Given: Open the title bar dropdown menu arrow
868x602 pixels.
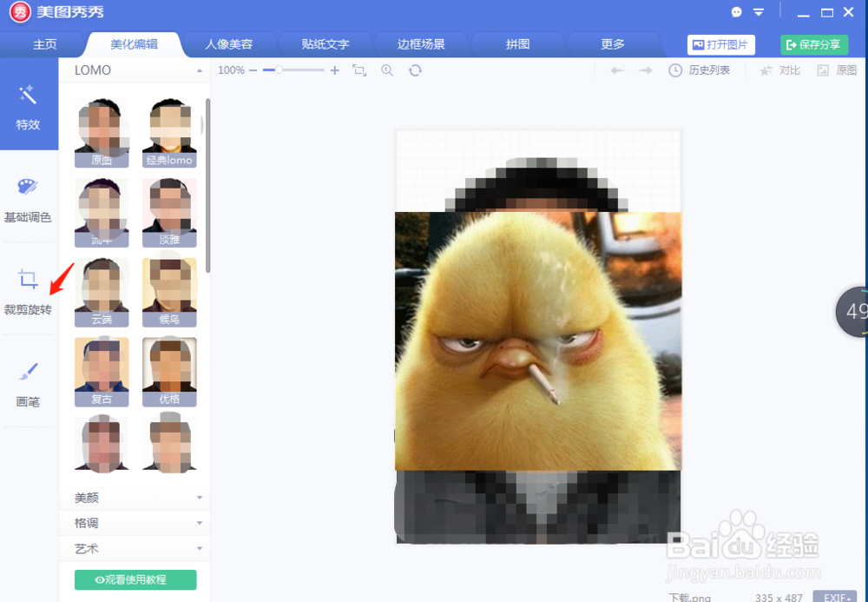Looking at the screenshot, I should (759, 12).
